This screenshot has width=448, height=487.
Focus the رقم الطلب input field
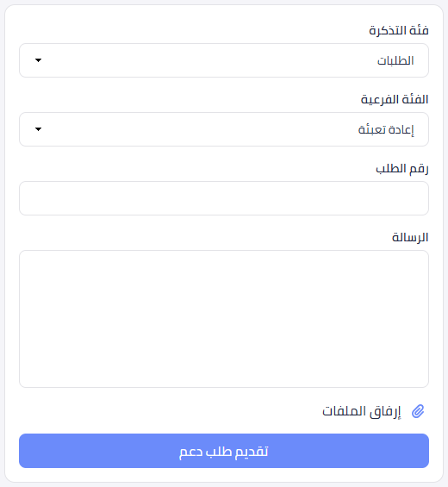224,198
